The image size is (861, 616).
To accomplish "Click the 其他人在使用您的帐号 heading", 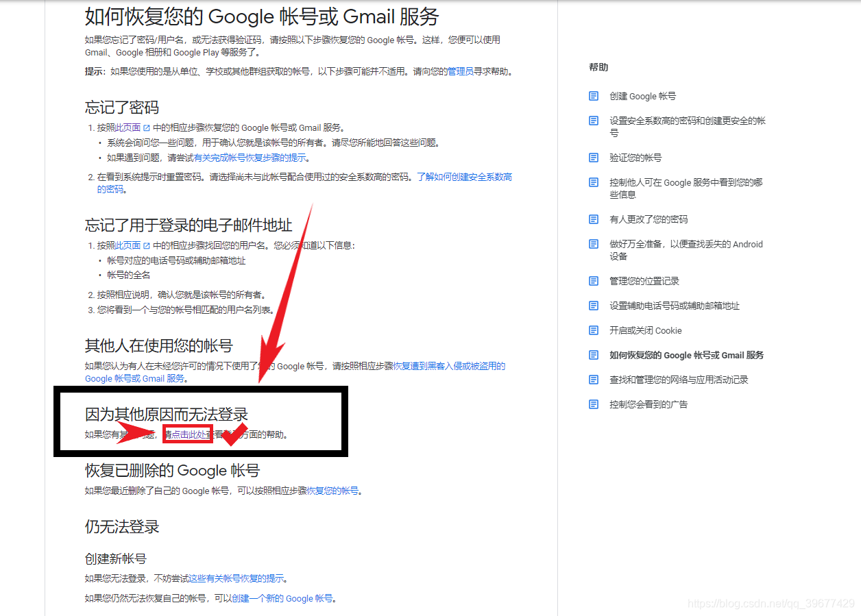I will (x=159, y=345).
